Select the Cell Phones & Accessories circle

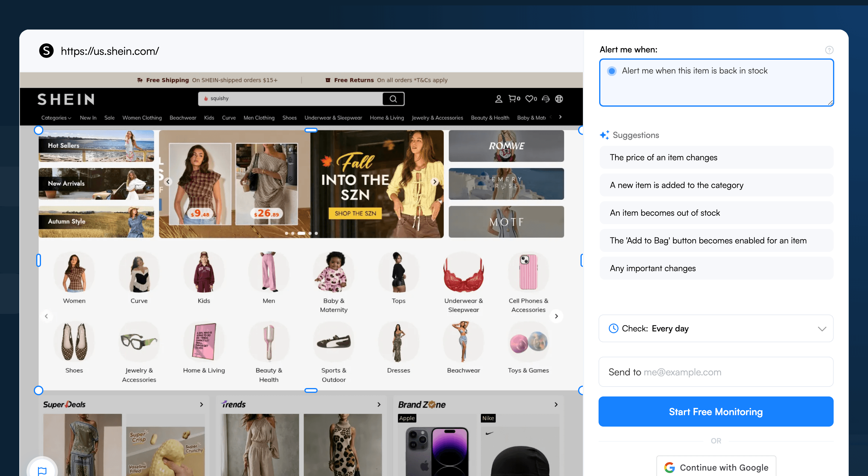tap(528, 272)
